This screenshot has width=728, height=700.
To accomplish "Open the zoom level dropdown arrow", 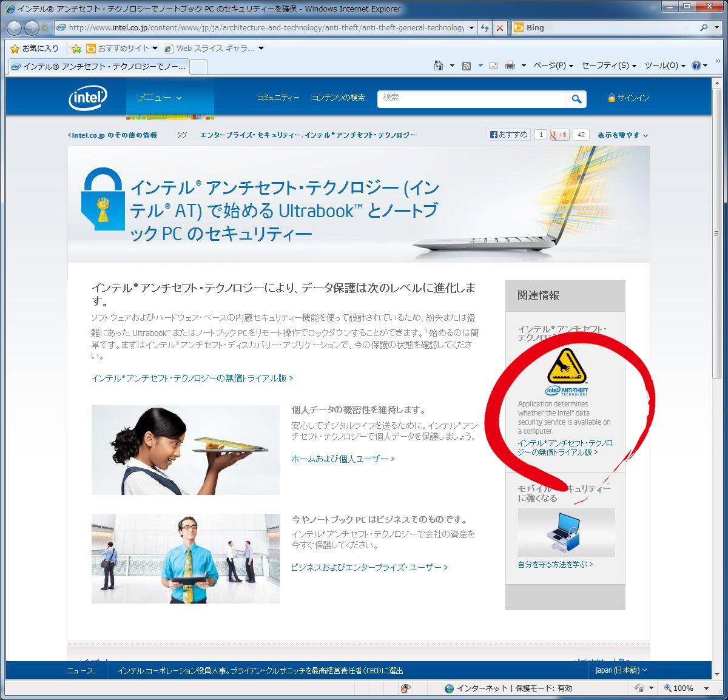I will pos(706,688).
